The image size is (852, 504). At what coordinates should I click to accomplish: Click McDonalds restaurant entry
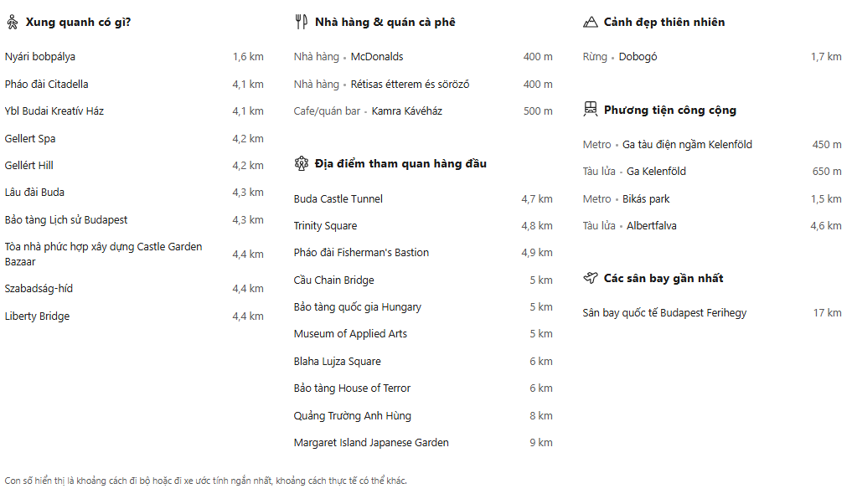click(377, 57)
